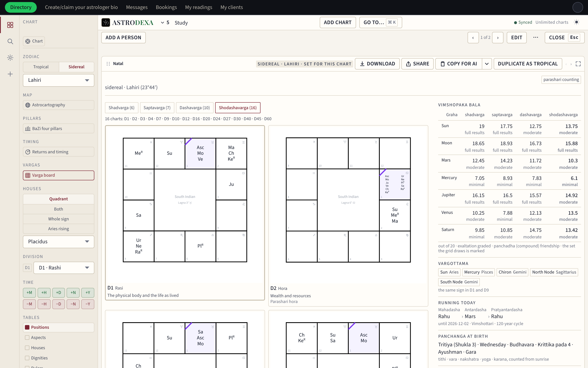Open the three-dots more options menu

[536, 37]
